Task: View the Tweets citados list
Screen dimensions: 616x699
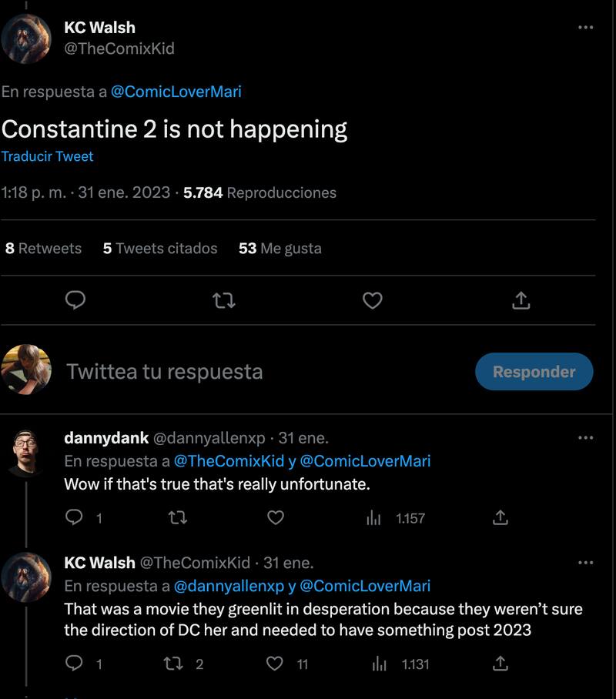Action: [160, 248]
